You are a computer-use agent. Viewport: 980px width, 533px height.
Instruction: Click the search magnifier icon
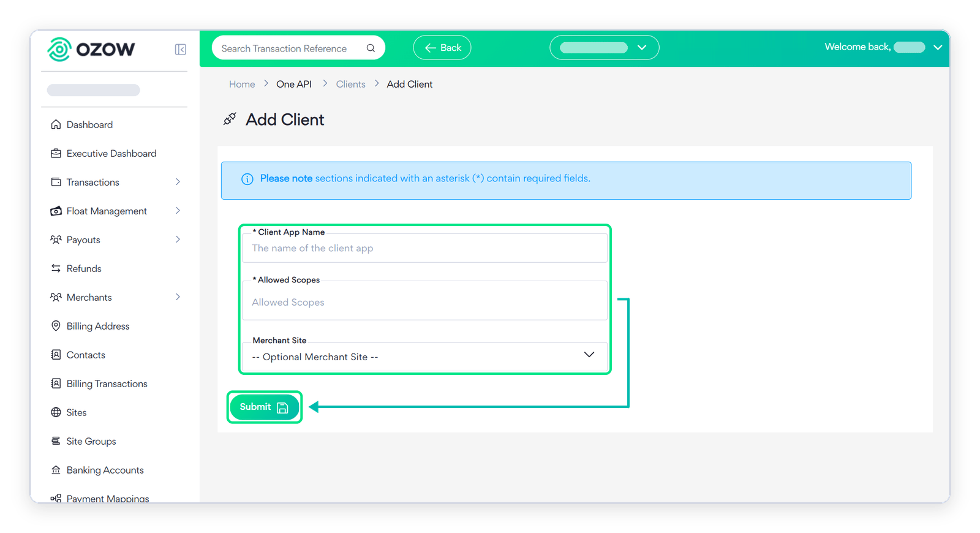[x=371, y=48]
